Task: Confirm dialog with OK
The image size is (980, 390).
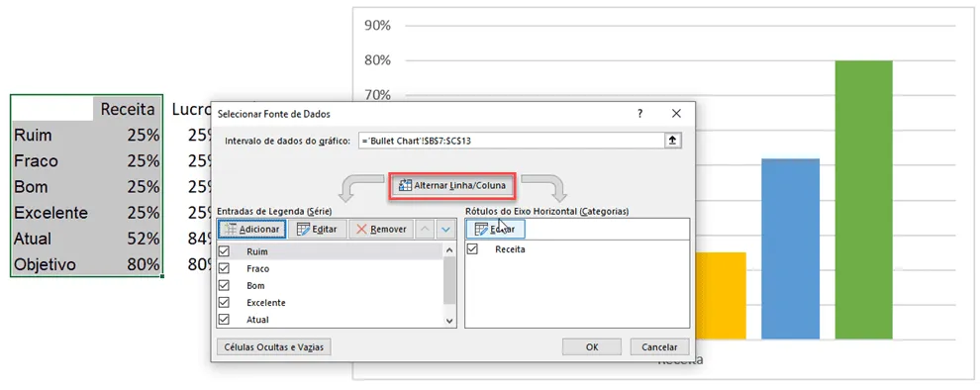Action: tap(592, 346)
